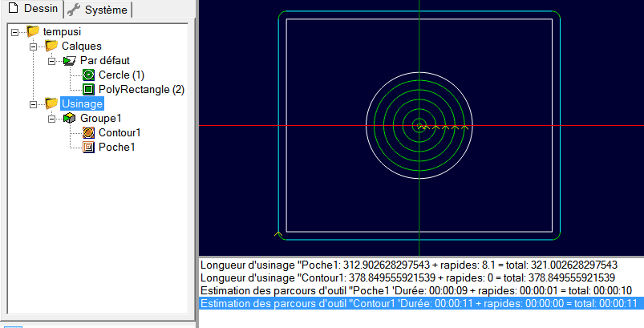Select the Par défaut layer label
The width and height of the screenshot is (644, 328).
pyautogui.click(x=105, y=60)
